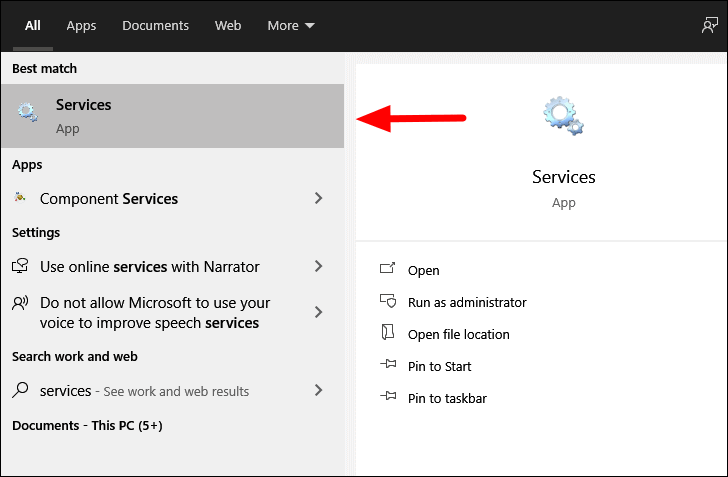
Task: Expand the Component Services chevron
Action: pos(318,198)
